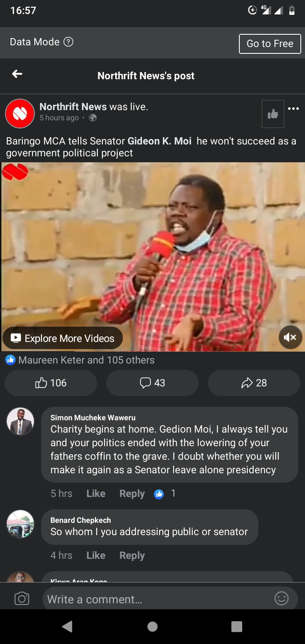This screenshot has height=644, width=305.
Task: Open the three-dot post options menu
Action: tap(293, 109)
